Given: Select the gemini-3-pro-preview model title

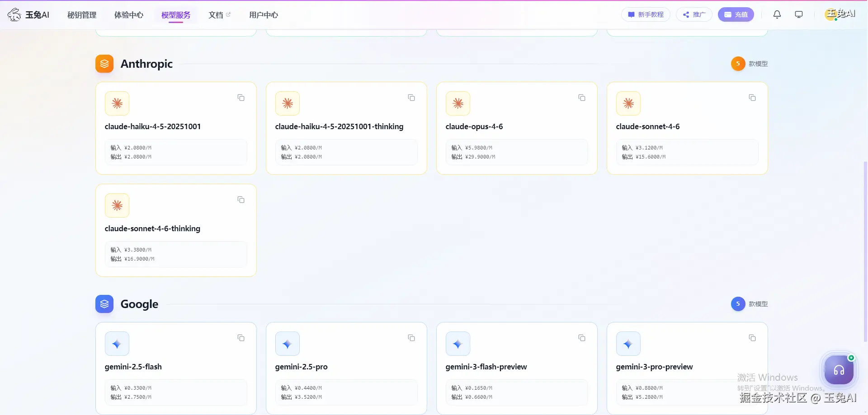Looking at the screenshot, I should click(655, 367).
